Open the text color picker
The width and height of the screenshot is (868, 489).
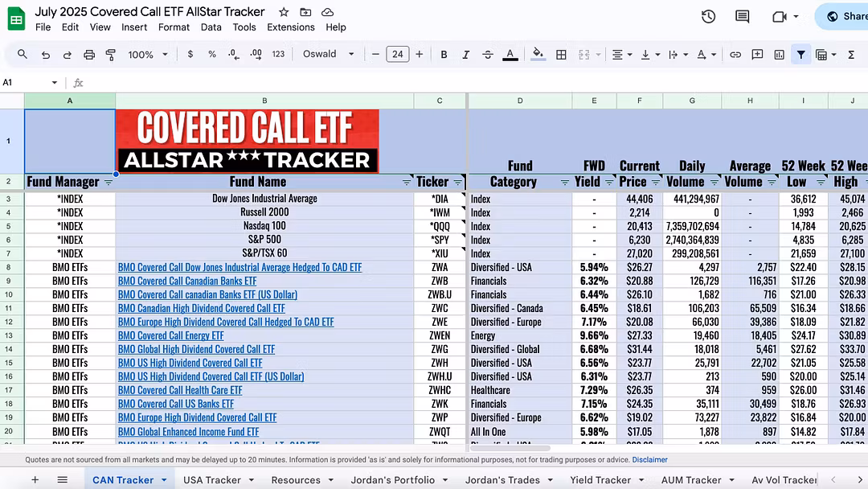[510, 54]
